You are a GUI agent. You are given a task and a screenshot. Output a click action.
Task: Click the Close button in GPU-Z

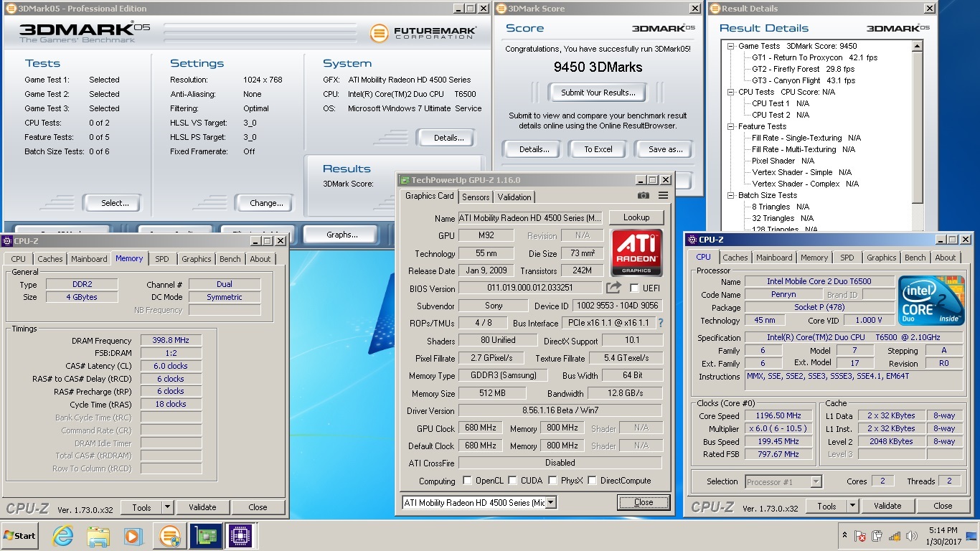[x=644, y=502]
